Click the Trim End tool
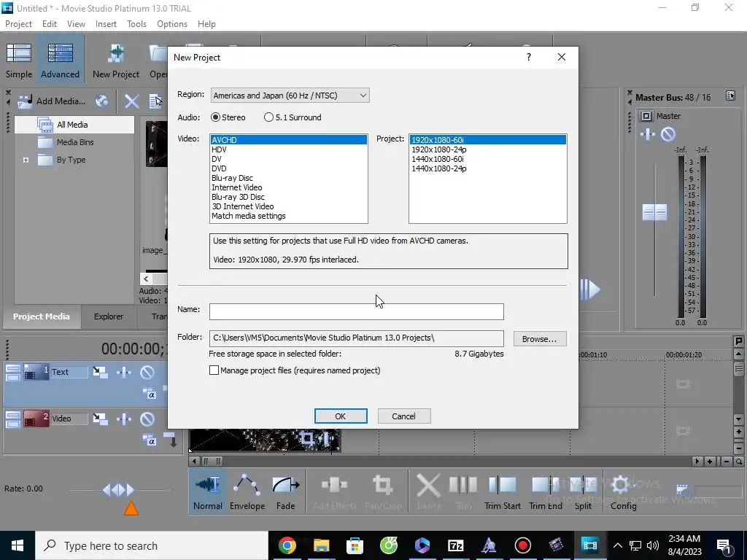747x560 pixels. (x=546, y=492)
